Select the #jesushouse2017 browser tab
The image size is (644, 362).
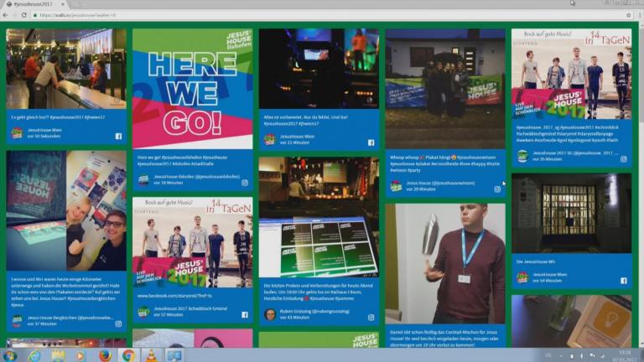tap(38, 4)
